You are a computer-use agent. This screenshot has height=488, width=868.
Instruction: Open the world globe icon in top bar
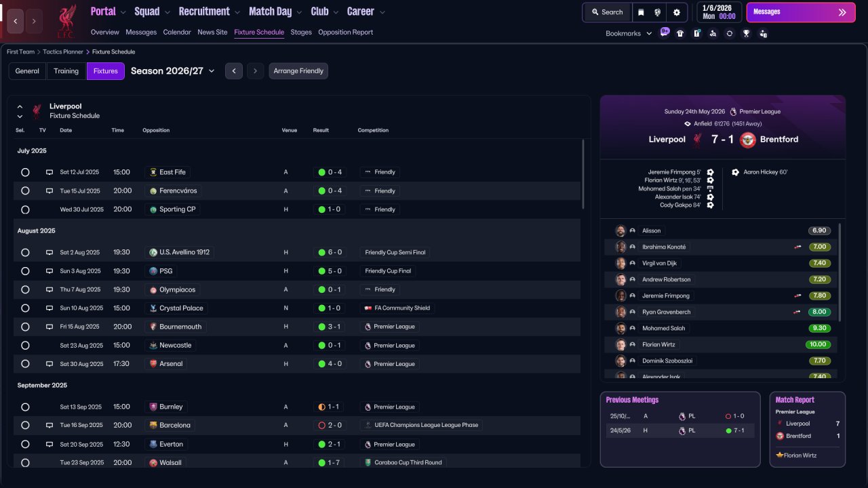658,12
